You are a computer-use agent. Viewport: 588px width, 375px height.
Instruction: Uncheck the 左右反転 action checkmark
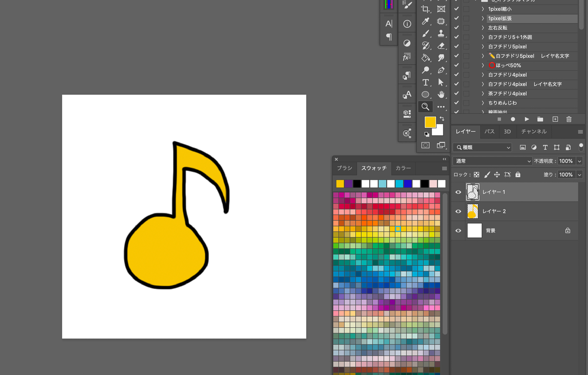pos(457,27)
